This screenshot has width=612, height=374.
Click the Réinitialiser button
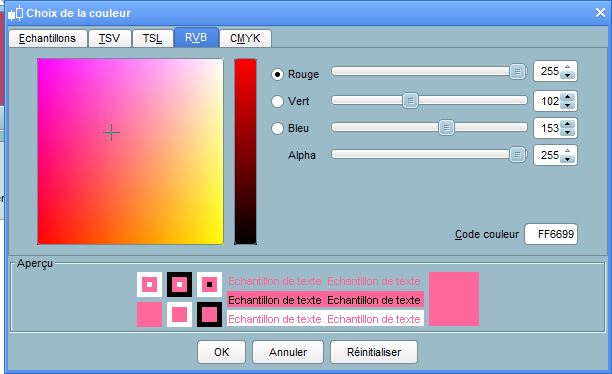(x=374, y=352)
